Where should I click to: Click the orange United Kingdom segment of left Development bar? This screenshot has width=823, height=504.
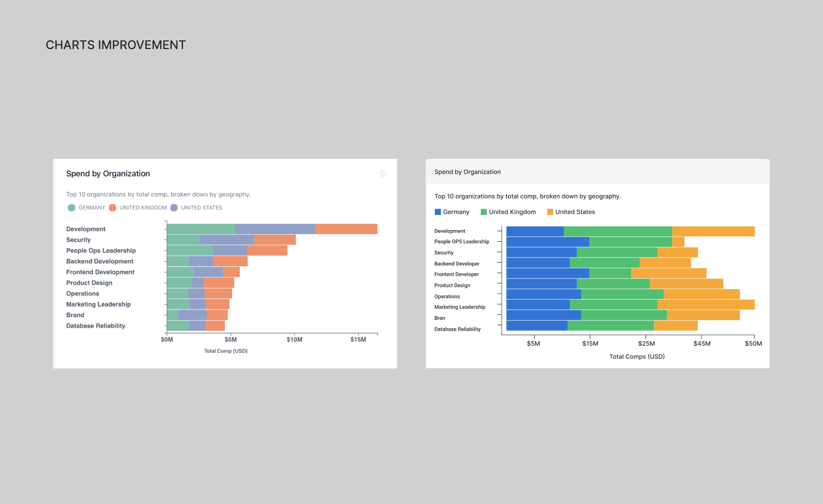click(347, 229)
